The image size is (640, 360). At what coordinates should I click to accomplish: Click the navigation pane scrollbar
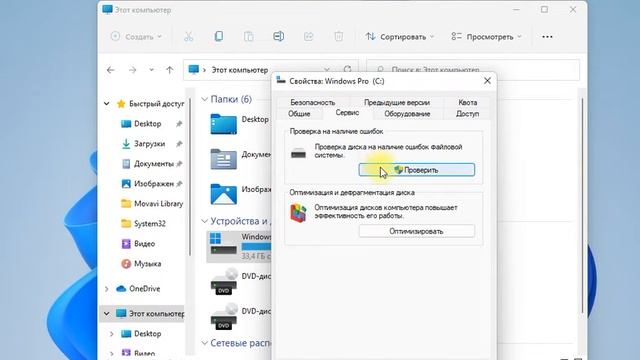tap(189, 178)
